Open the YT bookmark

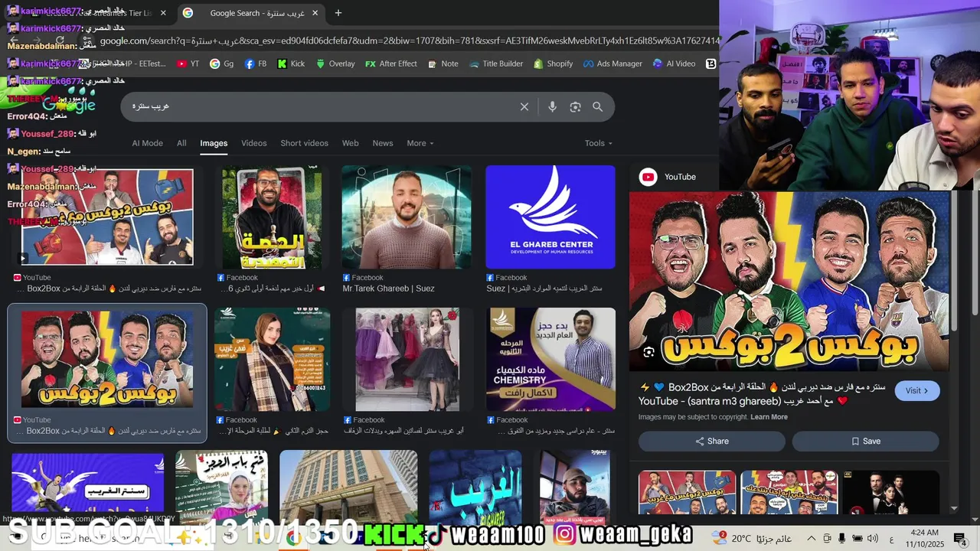[x=188, y=64]
